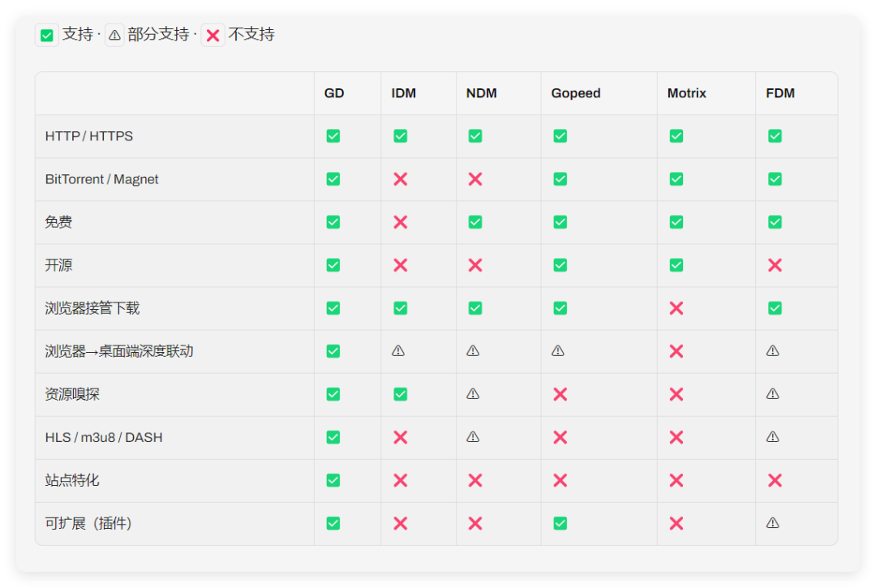Viewport: 876px width, 588px height.
Task: Click the partial-support triangle icon in the legend
Action: (114, 35)
